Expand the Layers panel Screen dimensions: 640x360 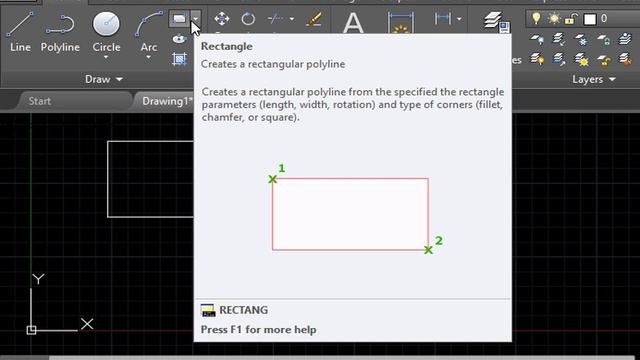click(x=593, y=79)
